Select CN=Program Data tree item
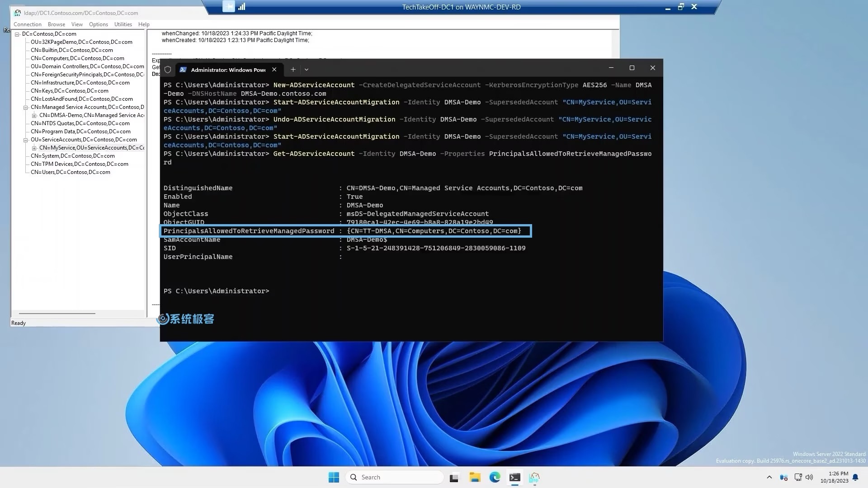 [80, 131]
